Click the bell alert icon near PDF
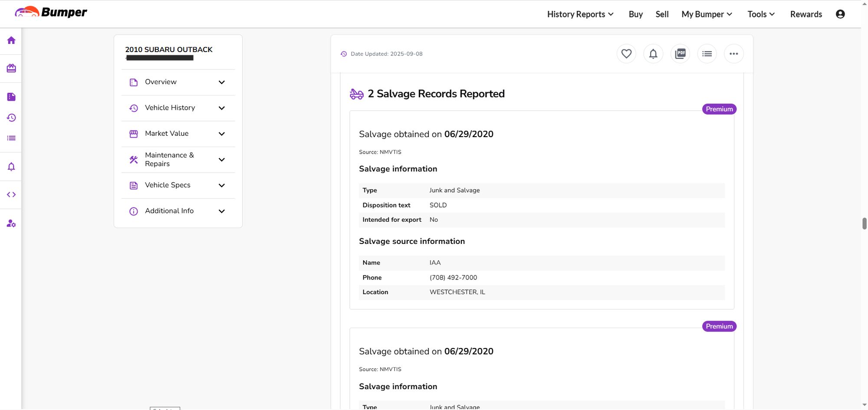The width and height of the screenshot is (868, 410). coord(653,54)
